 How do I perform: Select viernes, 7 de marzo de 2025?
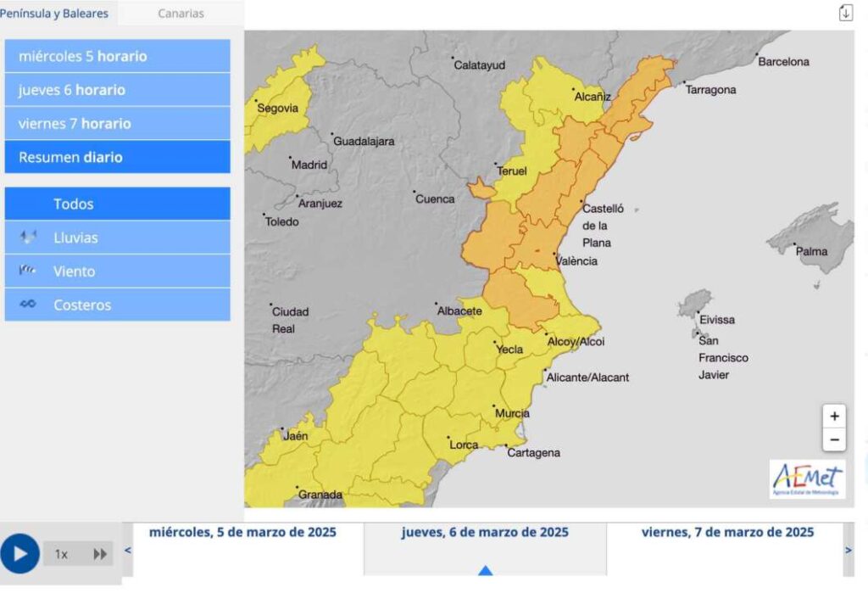[x=727, y=533]
